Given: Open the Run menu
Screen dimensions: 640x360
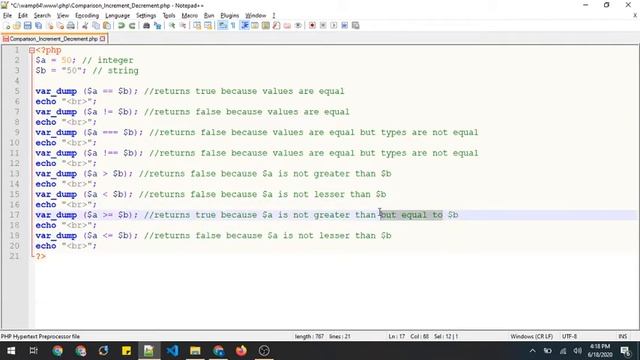Looking at the screenshot, I should pyautogui.click(x=209, y=16).
